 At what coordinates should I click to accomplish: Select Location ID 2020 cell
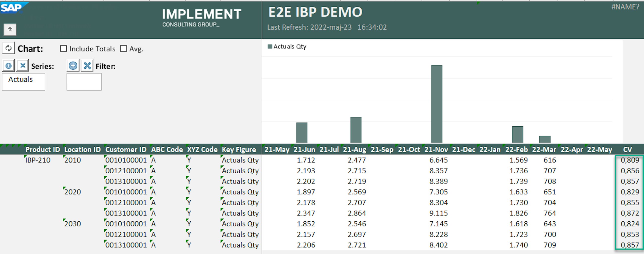point(73,192)
